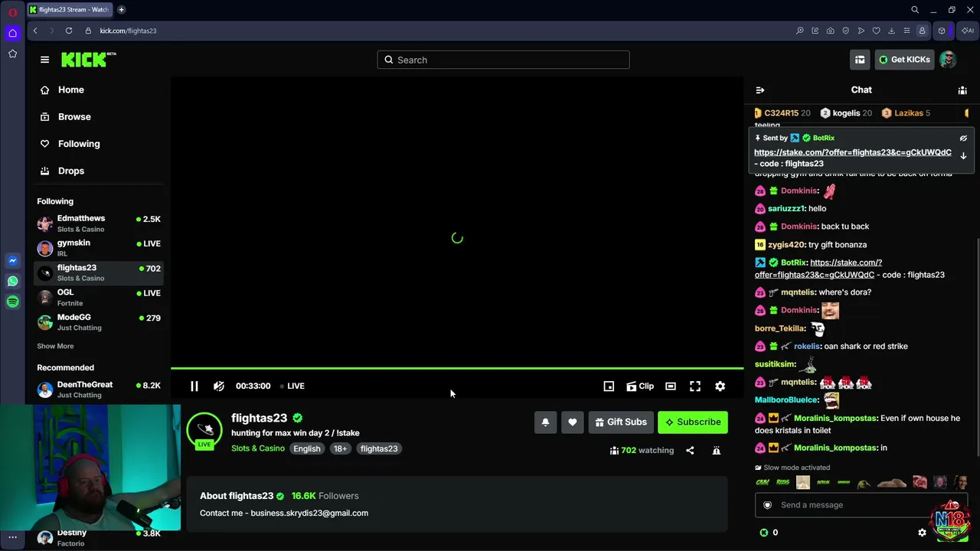Open Drops in Kick sidebar
This screenshot has width=980, height=551.
click(x=99, y=171)
